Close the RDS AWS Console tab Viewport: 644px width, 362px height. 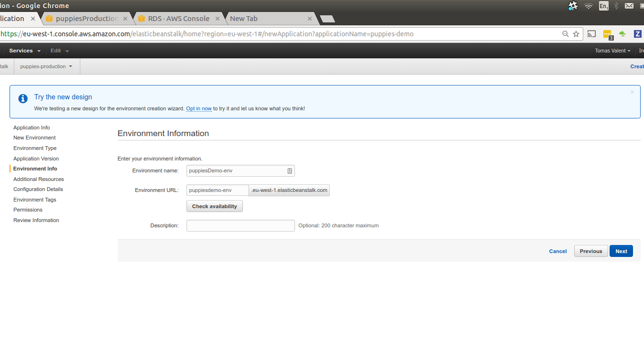pos(218,19)
